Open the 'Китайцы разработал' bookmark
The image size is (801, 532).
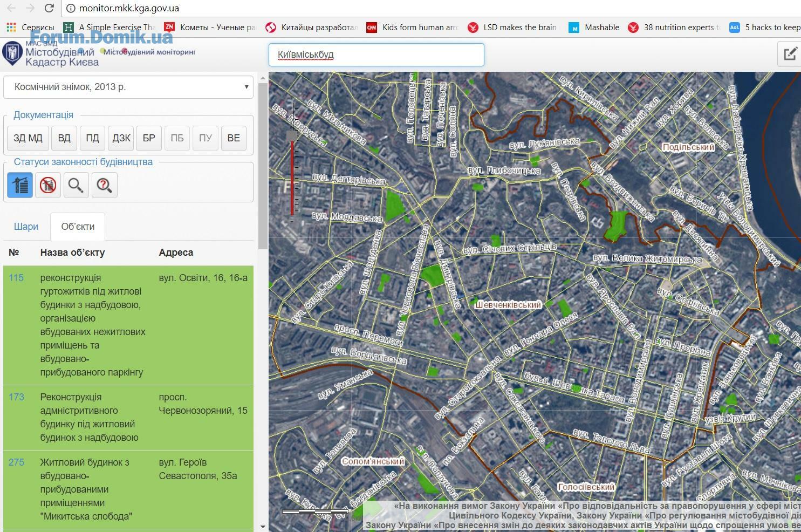[311, 27]
